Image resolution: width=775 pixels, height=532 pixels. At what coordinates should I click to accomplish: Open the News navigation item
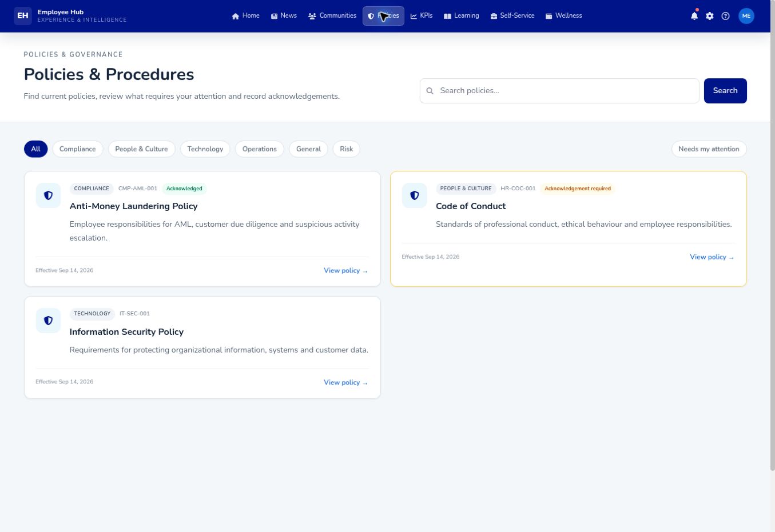pyautogui.click(x=284, y=16)
